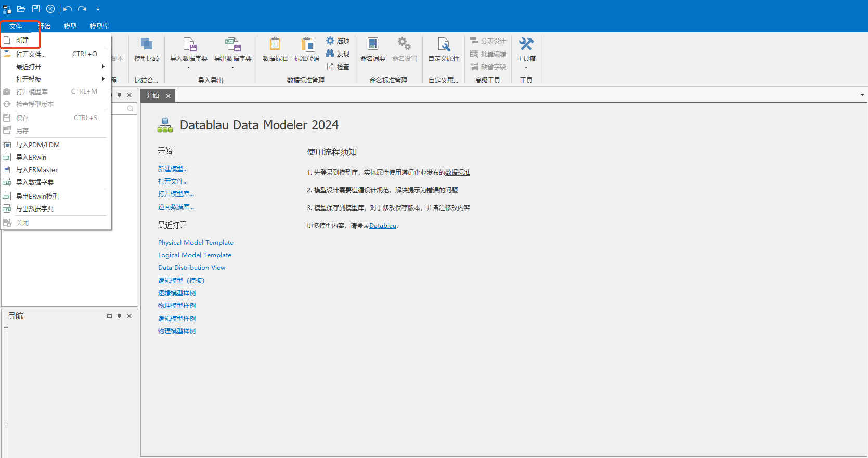Switch to the 模型 ribbon tab
This screenshot has height=458, width=868.
70,26
